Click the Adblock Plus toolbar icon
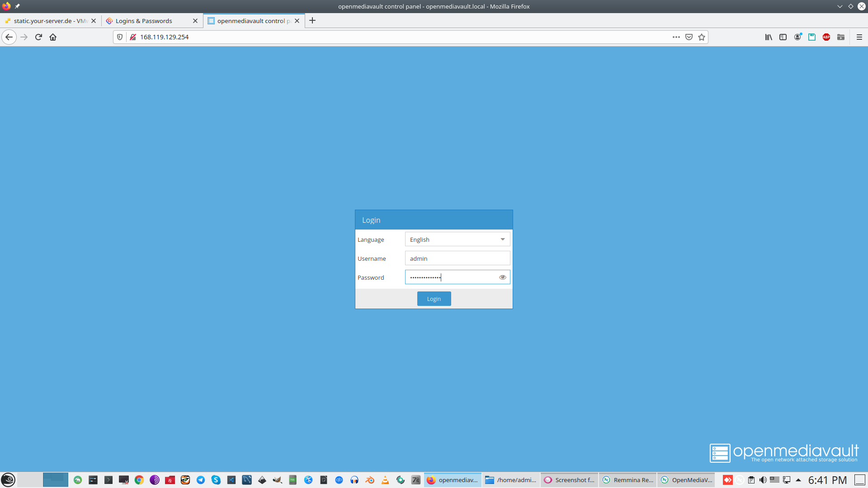Viewport: 868px width, 488px height. (x=826, y=37)
